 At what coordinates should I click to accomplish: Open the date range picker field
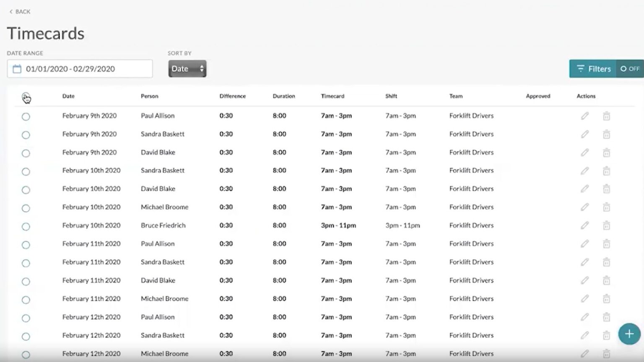(80, 69)
